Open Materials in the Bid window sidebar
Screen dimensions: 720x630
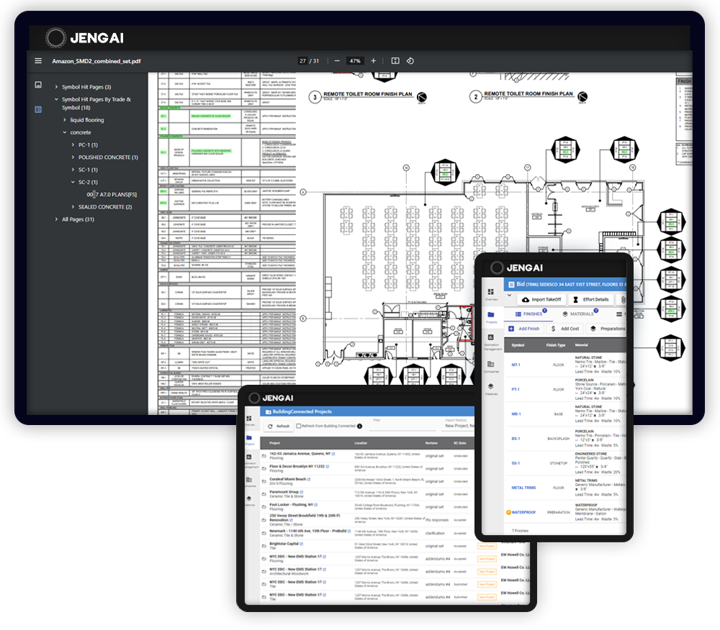(491, 388)
